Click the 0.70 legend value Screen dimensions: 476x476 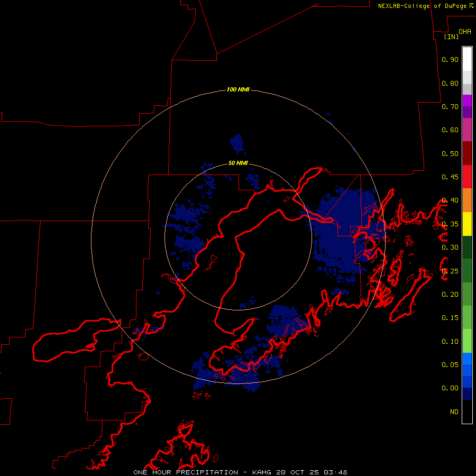click(x=450, y=106)
